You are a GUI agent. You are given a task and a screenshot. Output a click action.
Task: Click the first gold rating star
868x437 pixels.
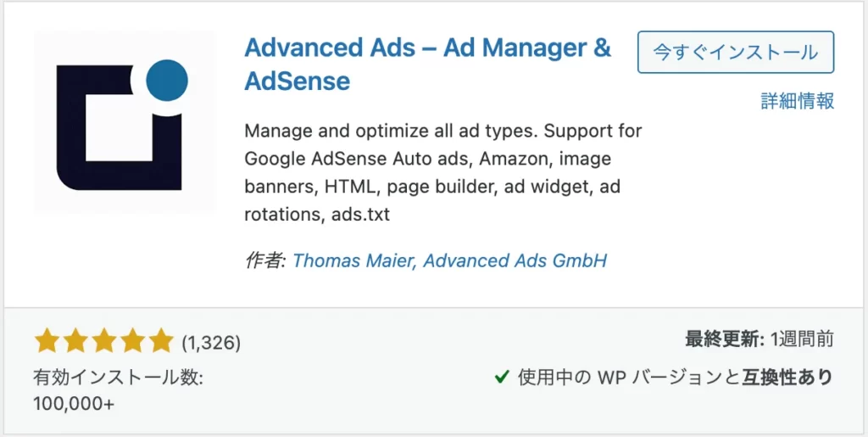tap(47, 340)
